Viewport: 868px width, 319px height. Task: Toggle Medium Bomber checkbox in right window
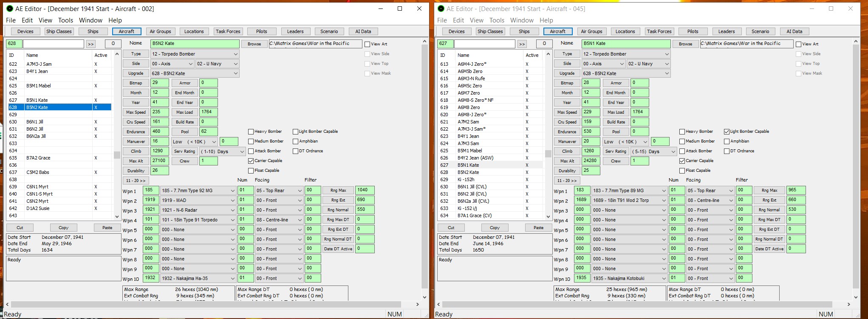point(682,141)
